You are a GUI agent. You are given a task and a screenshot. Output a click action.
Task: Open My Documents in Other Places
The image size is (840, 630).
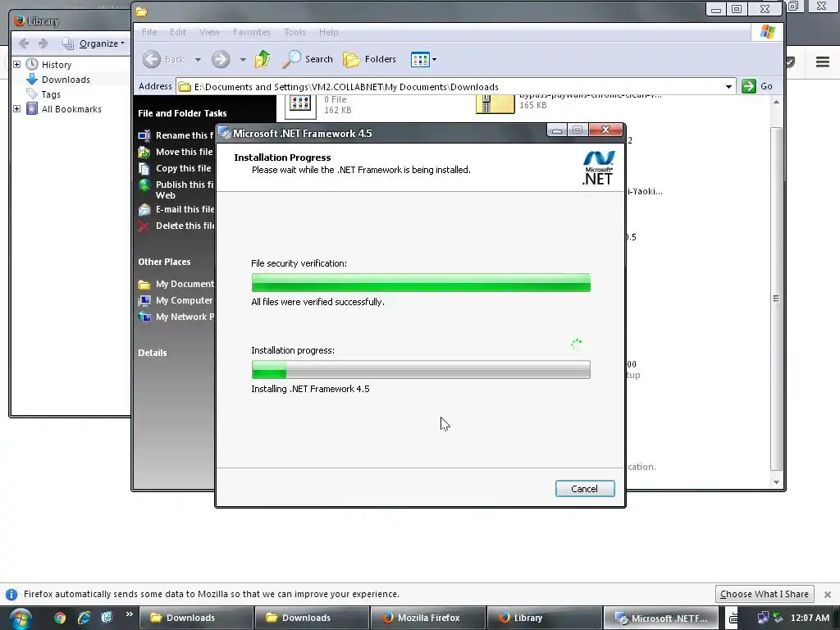point(176,284)
